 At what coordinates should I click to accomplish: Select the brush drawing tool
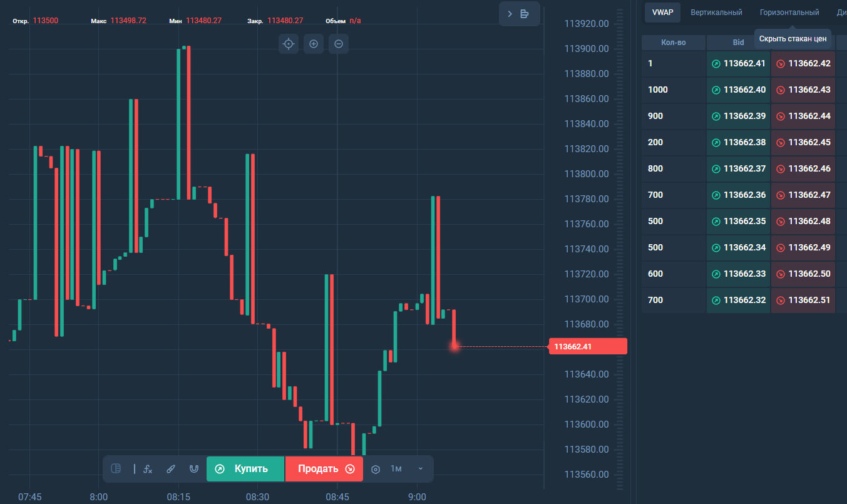(x=171, y=468)
